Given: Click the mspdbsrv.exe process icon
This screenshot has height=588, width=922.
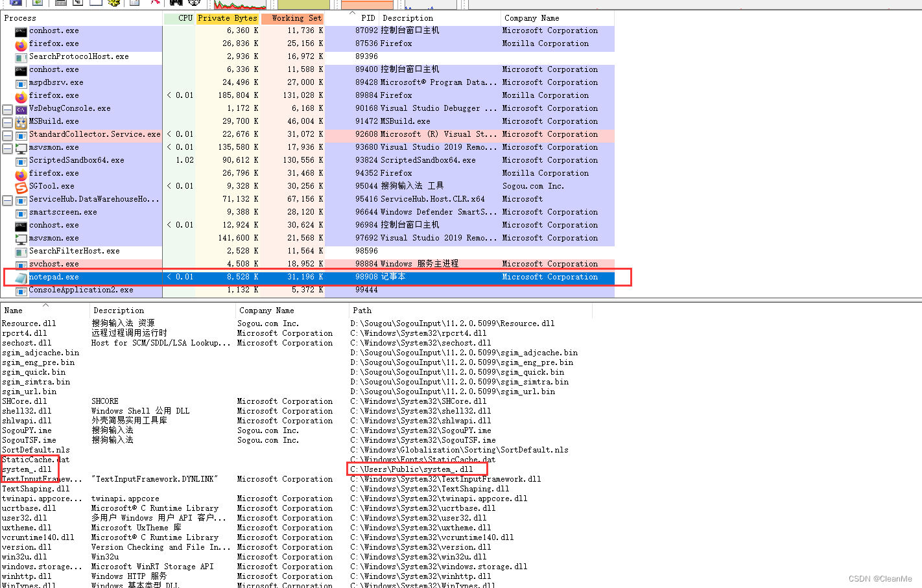Looking at the screenshot, I should click(x=21, y=83).
